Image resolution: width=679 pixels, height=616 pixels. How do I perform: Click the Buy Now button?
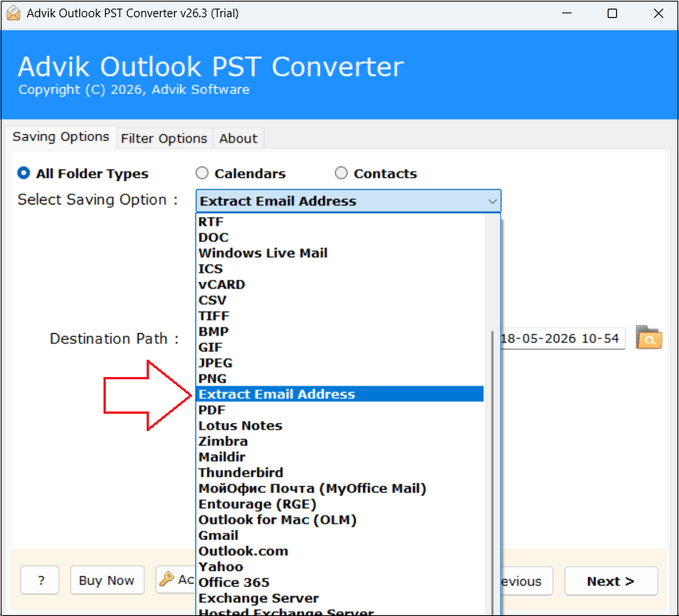[x=107, y=580]
